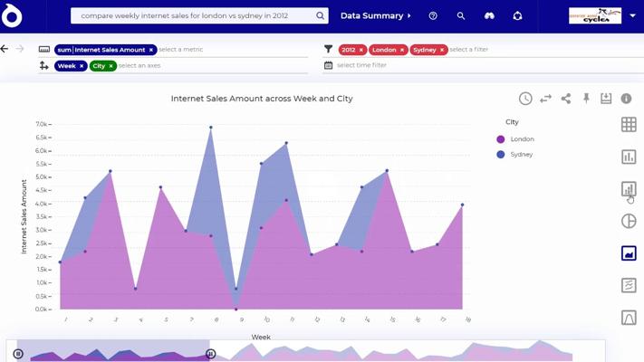Click the right range slider handle
The height and width of the screenshot is (362, 644).
(x=210, y=353)
